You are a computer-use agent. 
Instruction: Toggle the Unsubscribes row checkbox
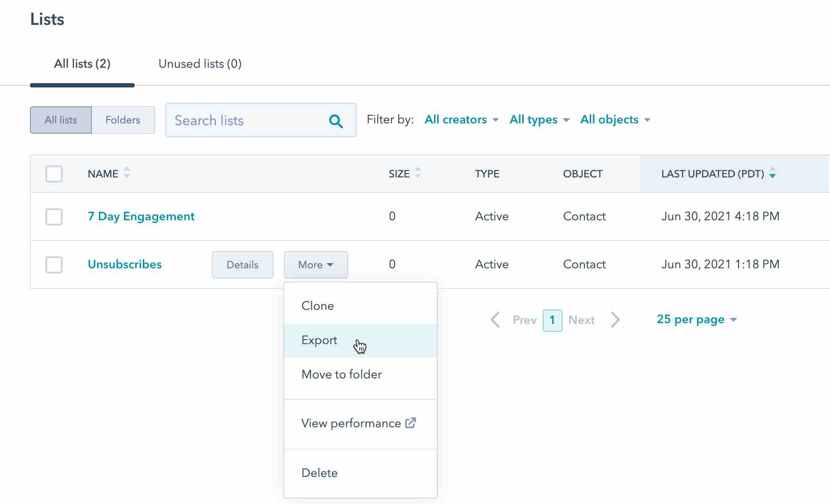coord(54,264)
